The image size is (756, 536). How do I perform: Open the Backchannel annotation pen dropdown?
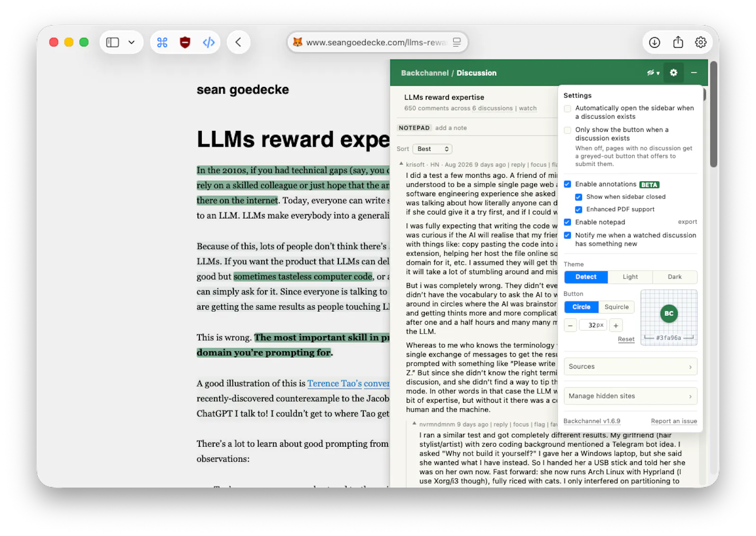click(x=653, y=73)
